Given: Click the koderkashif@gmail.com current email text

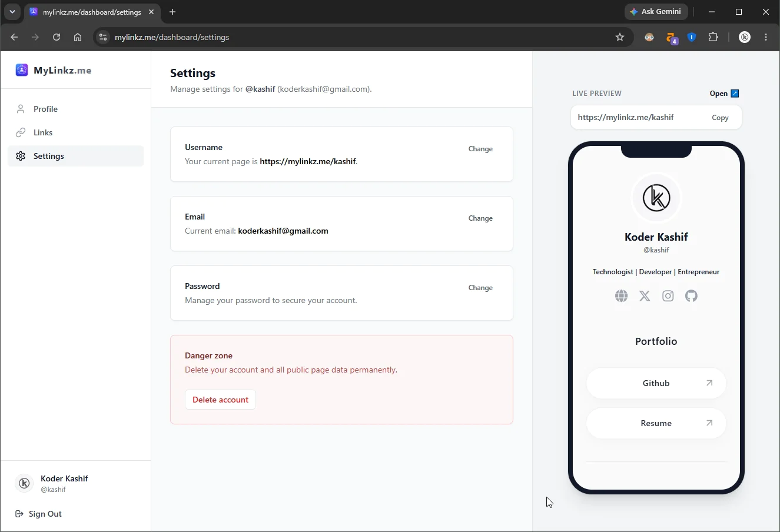Looking at the screenshot, I should coord(283,231).
